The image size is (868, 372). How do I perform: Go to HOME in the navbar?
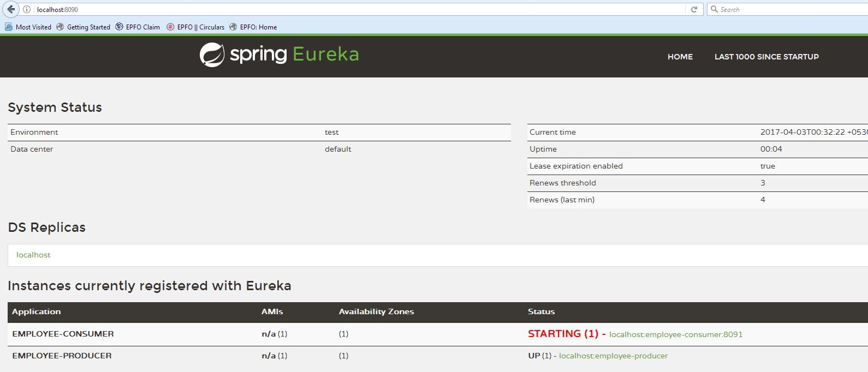(680, 57)
